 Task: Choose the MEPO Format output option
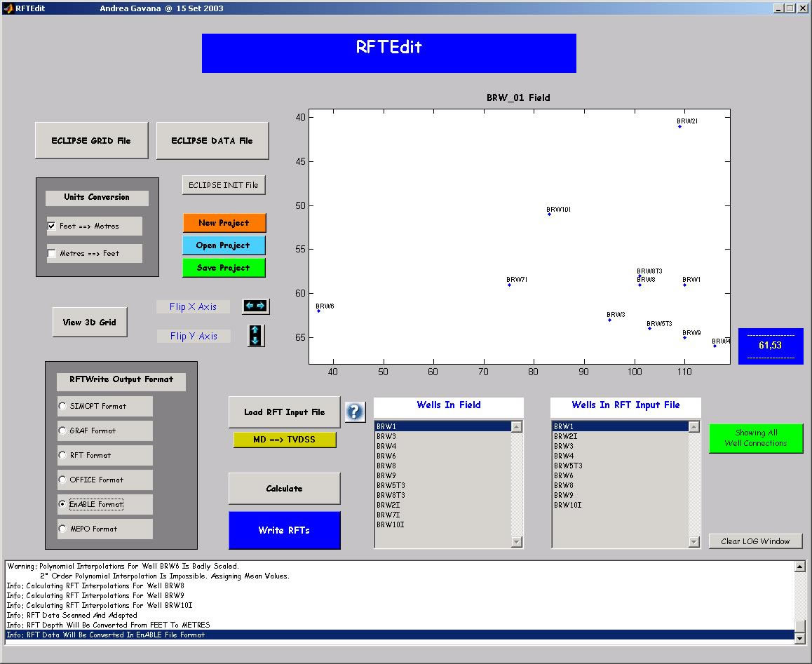point(63,529)
